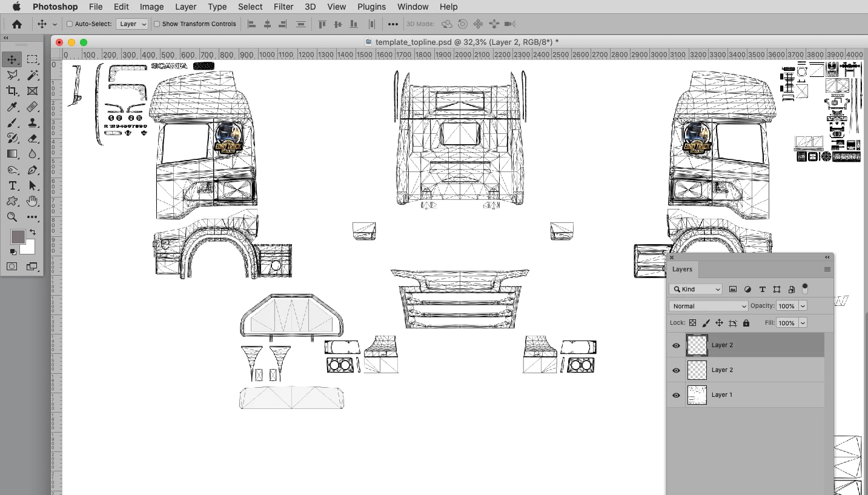Screen dimensions: 868x495
Task: Select the Rectangular Marquee tool
Action: [x=33, y=59]
